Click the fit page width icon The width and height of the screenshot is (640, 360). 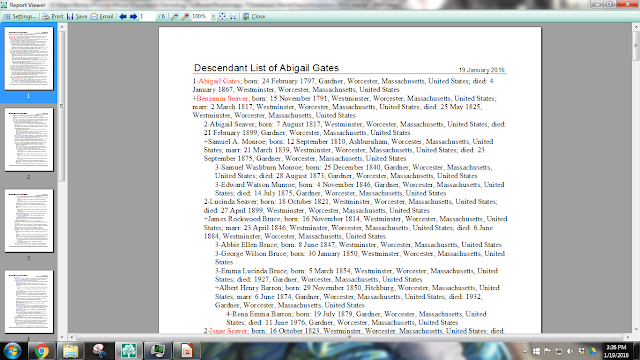233,16
